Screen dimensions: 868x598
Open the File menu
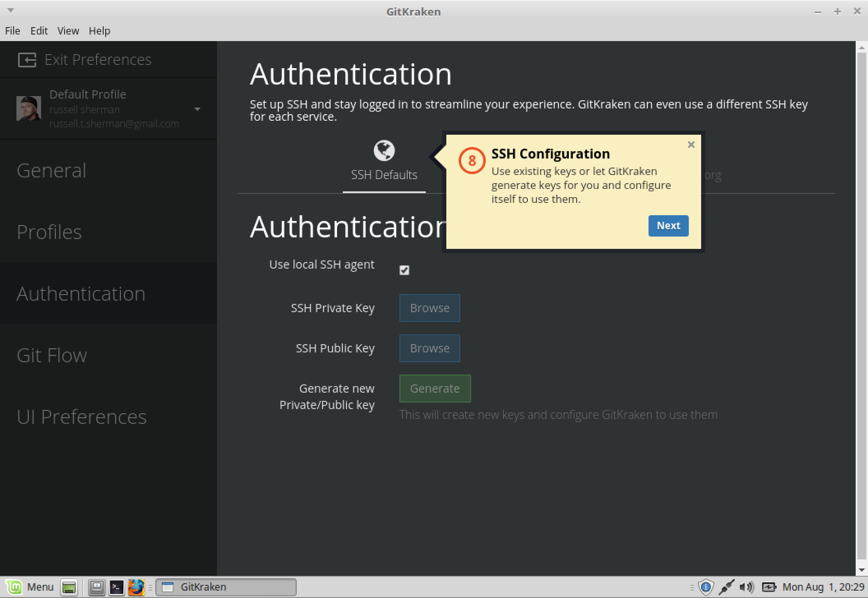12,31
